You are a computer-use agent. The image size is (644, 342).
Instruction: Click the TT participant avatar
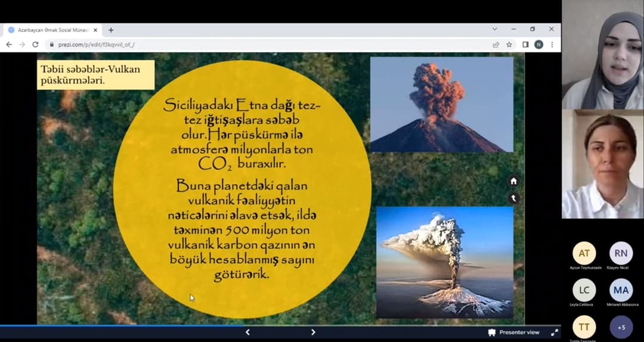584,327
